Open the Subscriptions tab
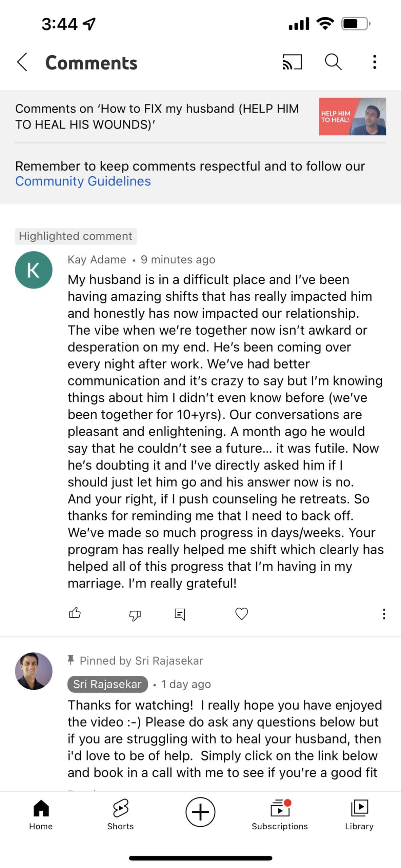Screen dimensions: 401x868 [280, 814]
